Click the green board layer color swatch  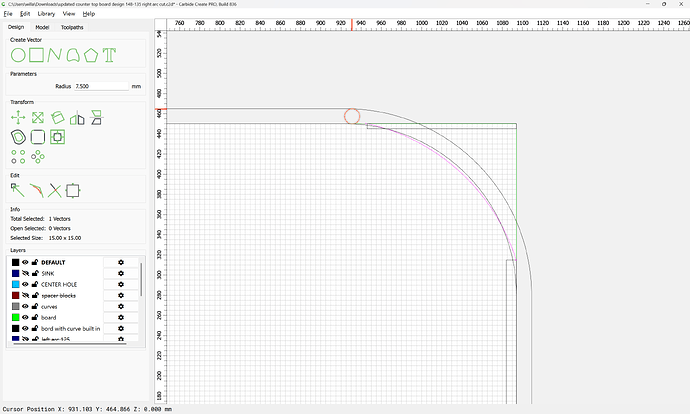16,317
